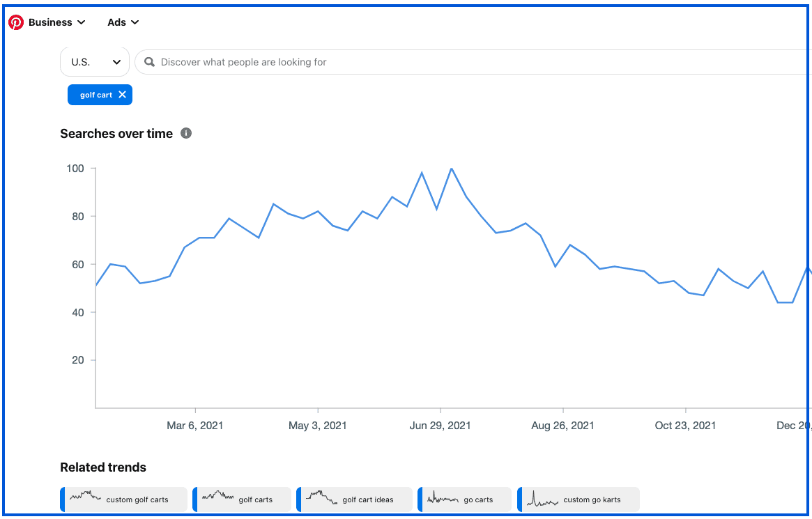Click the info icon beside Searches over time
The image size is (812, 519).
click(x=186, y=134)
